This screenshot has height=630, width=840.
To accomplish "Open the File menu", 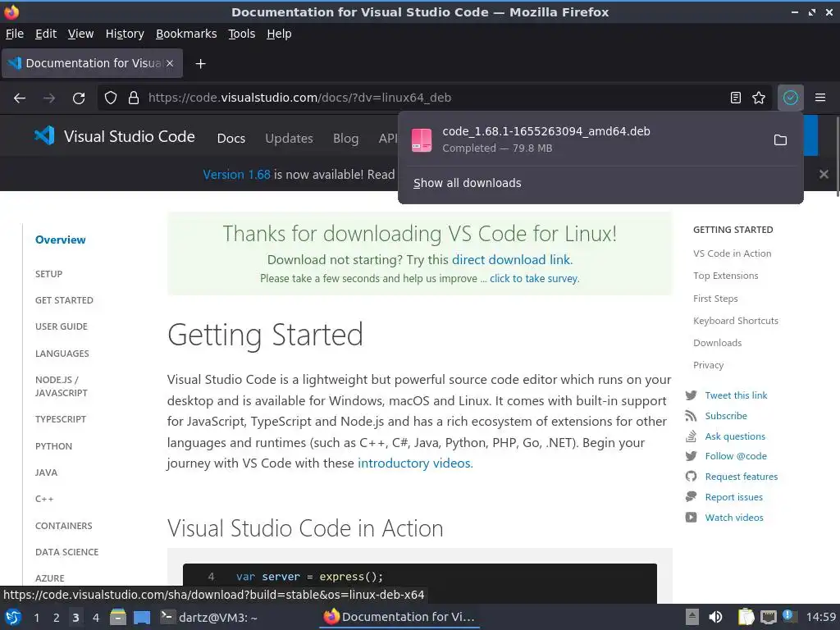I will [x=15, y=34].
